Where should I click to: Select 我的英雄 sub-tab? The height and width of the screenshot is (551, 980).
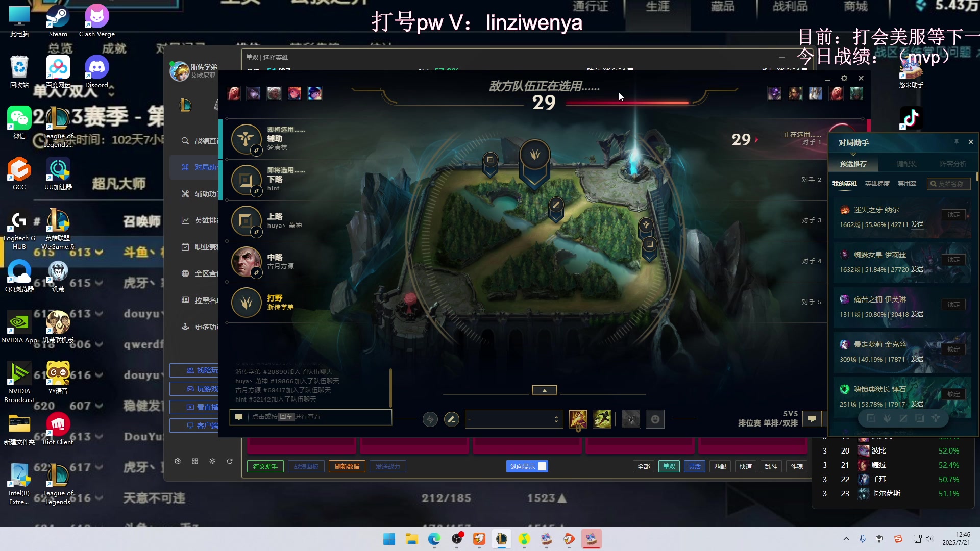[845, 184]
